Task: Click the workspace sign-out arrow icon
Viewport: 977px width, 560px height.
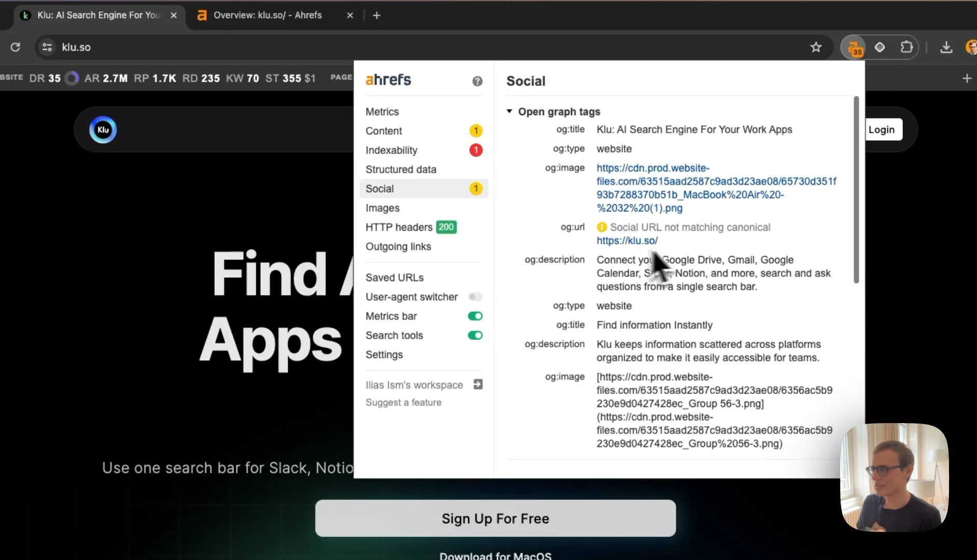Action: click(x=478, y=384)
